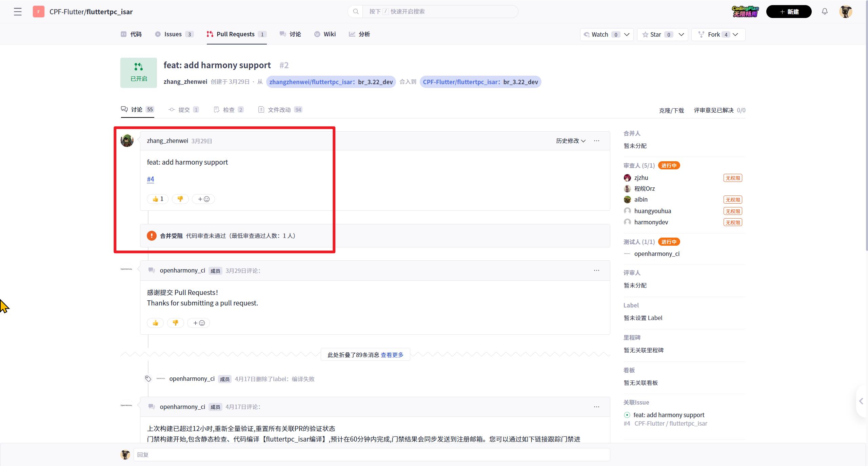Open the CodingPlan promotion badge
Screen dimensions: 868x466
click(x=745, y=12)
